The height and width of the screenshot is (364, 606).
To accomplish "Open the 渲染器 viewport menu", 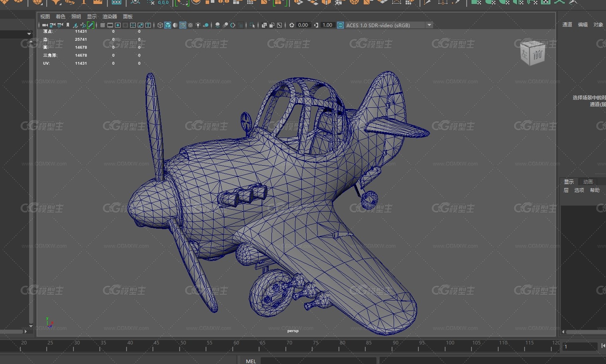I will coord(110,16).
